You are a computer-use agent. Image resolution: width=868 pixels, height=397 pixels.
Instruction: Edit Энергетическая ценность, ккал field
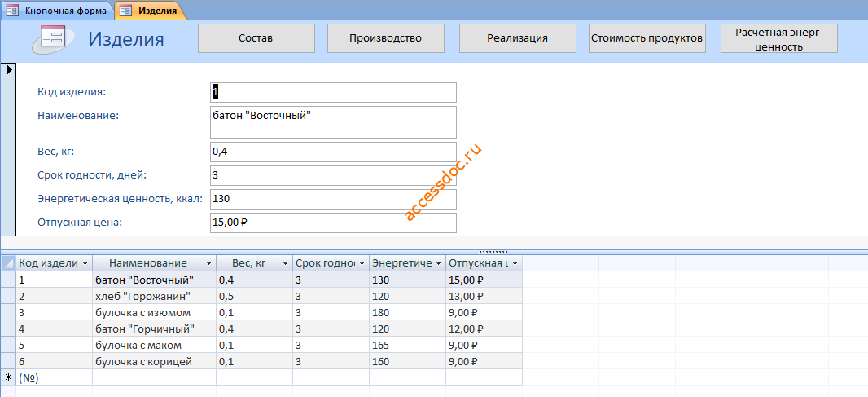(333, 199)
